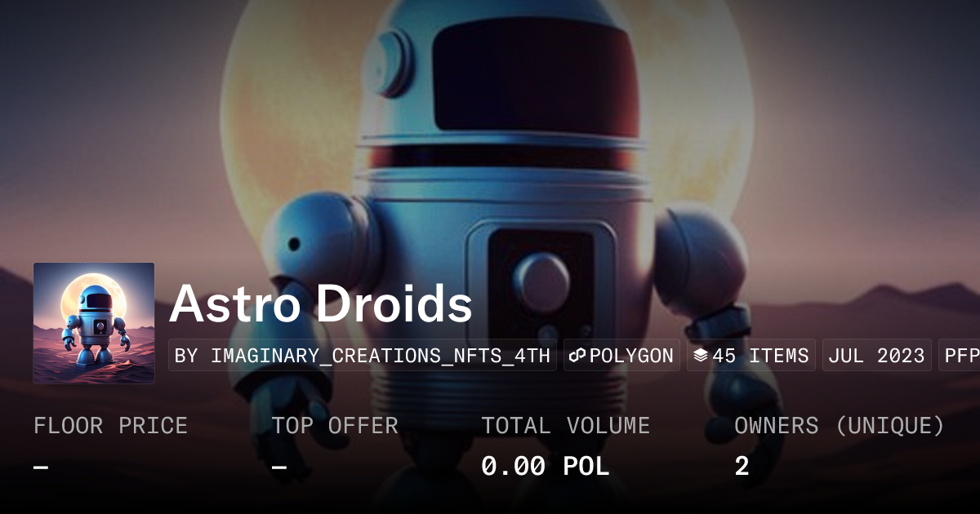Screen dimensions: 980x514
Task: Click the Astro Droids collection avatar thumbnail
Action: [x=94, y=323]
